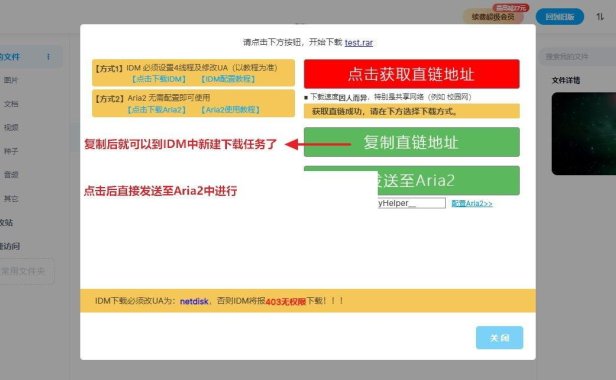Viewport: 616px width, 380px height.
Task: Open 种子 category in the sidebar
Action: click(x=11, y=151)
